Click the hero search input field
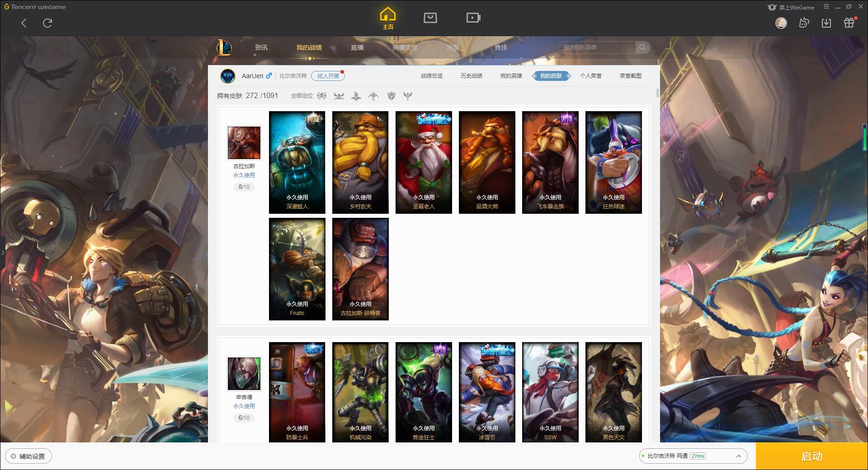 (x=597, y=47)
